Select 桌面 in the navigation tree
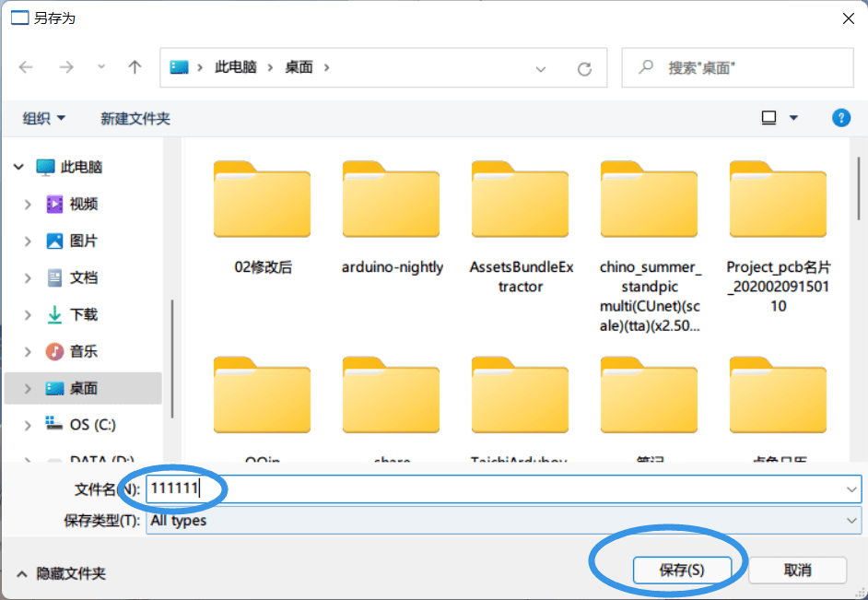868x600 pixels. tap(84, 388)
